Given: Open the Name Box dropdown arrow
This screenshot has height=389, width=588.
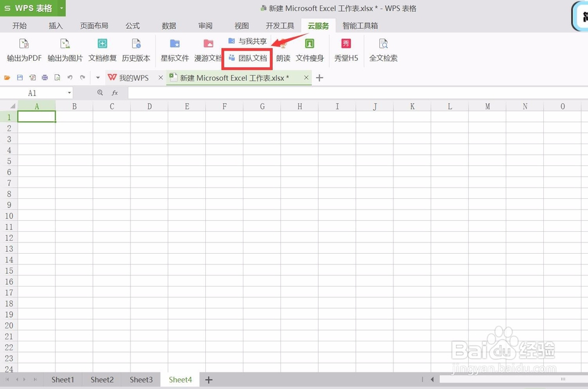Looking at the screenshot, I should pos(69,92).
